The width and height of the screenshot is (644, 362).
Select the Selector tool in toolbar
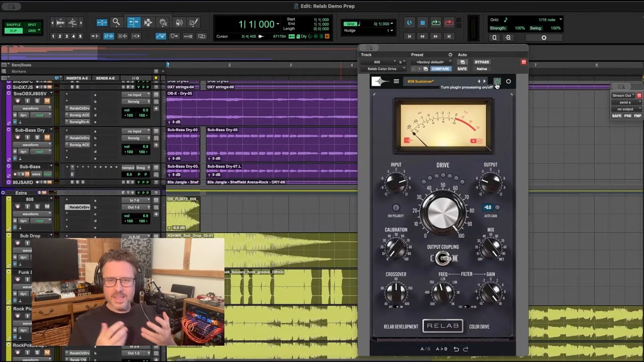148,23
